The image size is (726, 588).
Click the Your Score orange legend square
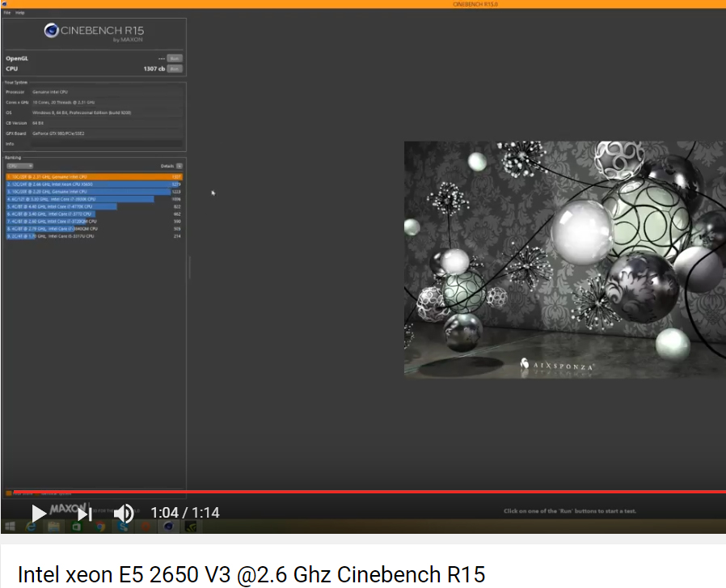point(9,493)
